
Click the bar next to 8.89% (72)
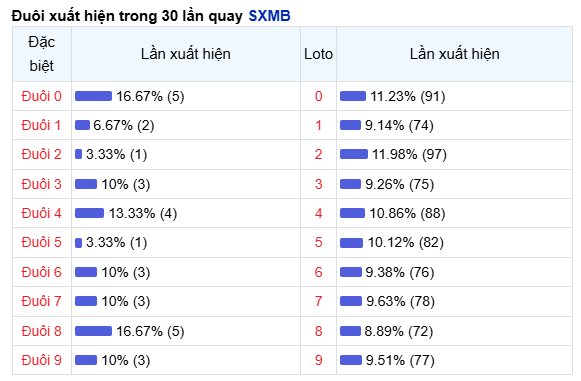pyautogui.click(x=350, y=331)
